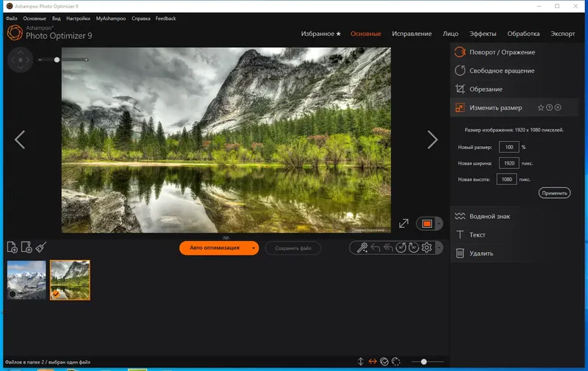Adjust the thumbnail size slider
The width and height of the screenshot is (588, 371).
coord(424,361)
